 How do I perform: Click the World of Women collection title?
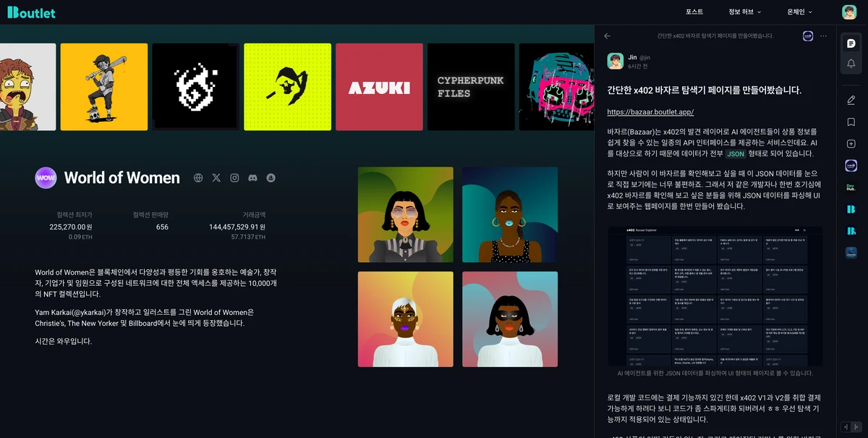(x=122, y=177)
